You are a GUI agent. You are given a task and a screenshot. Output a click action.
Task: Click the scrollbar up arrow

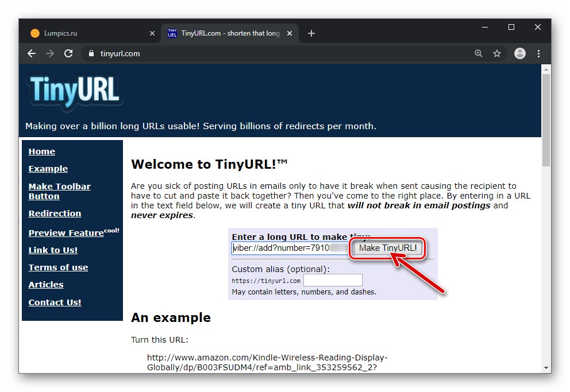(546, 69)
